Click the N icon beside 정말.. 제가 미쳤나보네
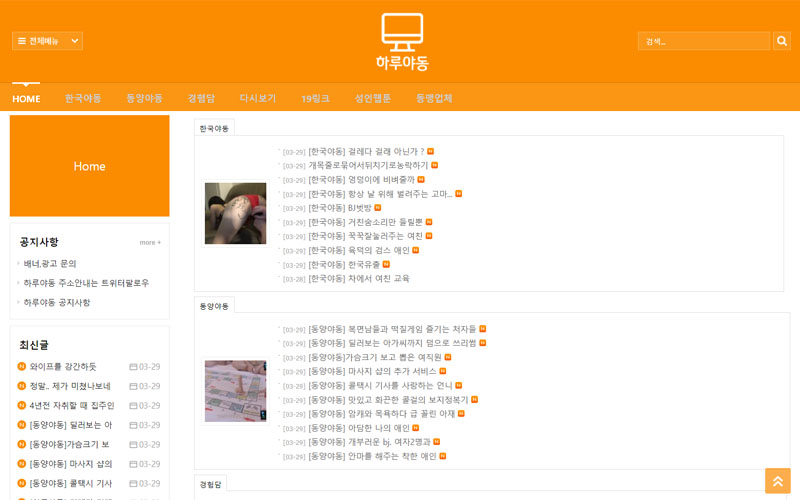 tap(21, 386)
